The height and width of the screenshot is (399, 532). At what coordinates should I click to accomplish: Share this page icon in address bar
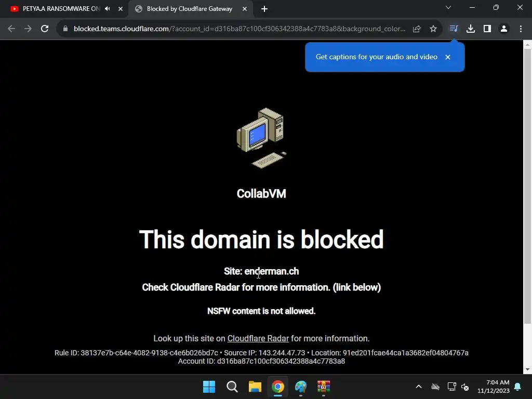(417, 29)
